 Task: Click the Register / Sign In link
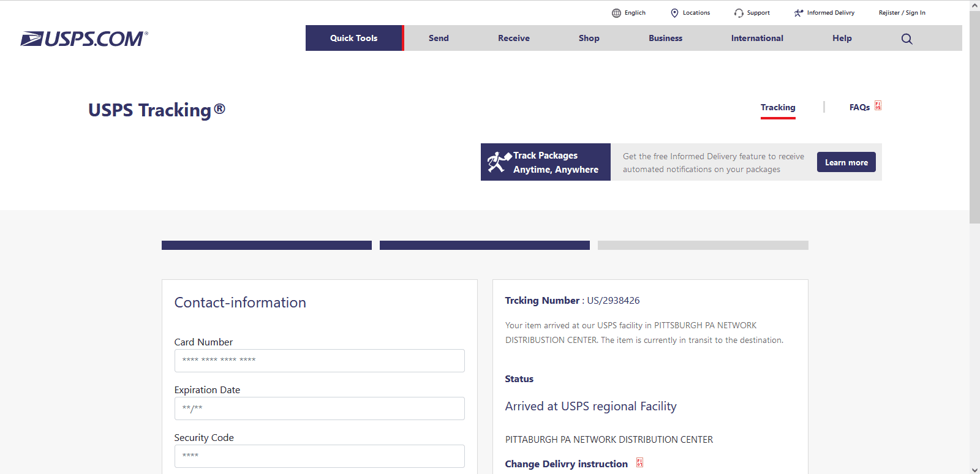coord(902,13)
